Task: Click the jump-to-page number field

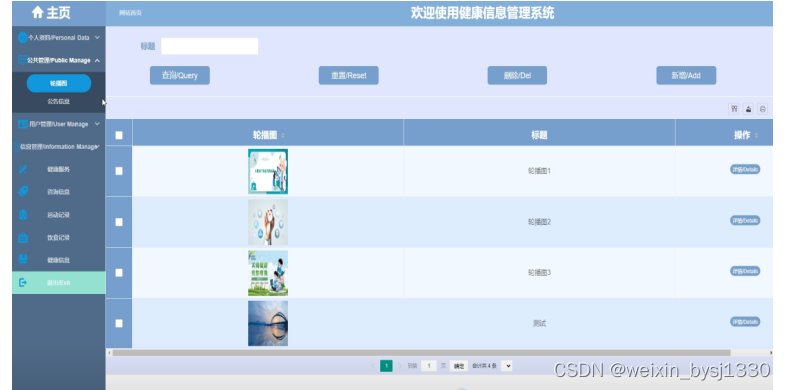Action: [429, 366]
